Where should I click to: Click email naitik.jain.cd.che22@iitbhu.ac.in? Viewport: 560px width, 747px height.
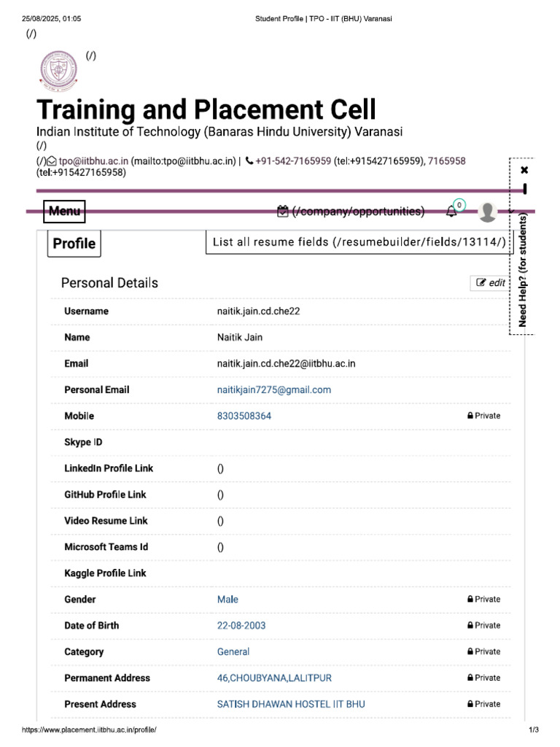pyautogui.click(x=286, y=363)
